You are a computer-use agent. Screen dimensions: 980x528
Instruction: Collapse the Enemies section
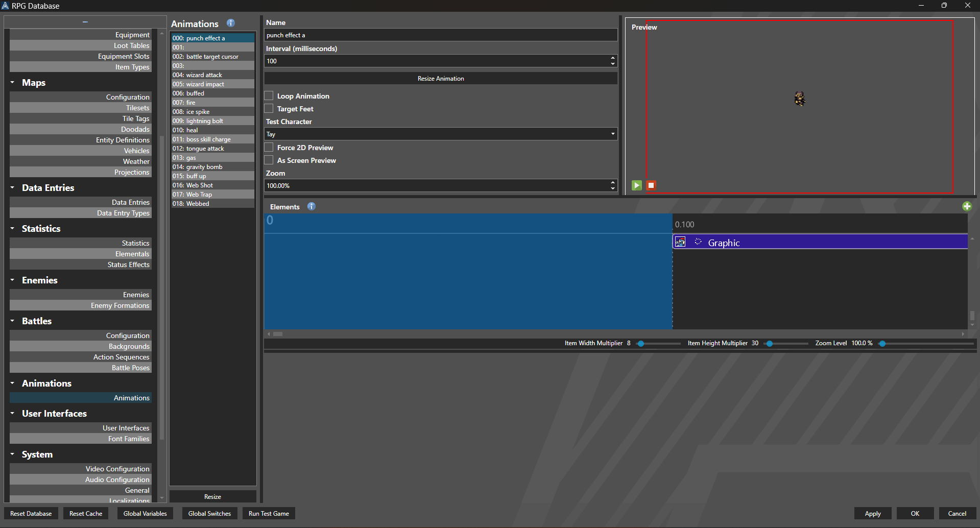12,280
